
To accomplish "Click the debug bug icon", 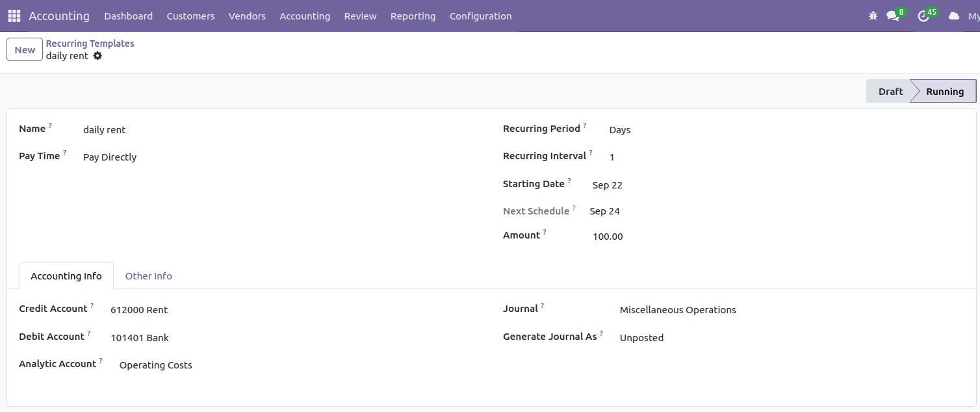I will (873, 16).
